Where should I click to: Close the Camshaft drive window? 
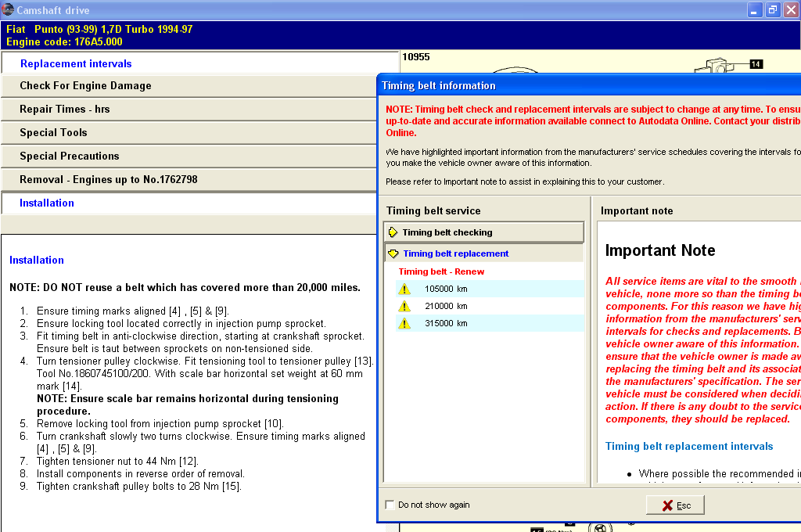pos(792,9)
